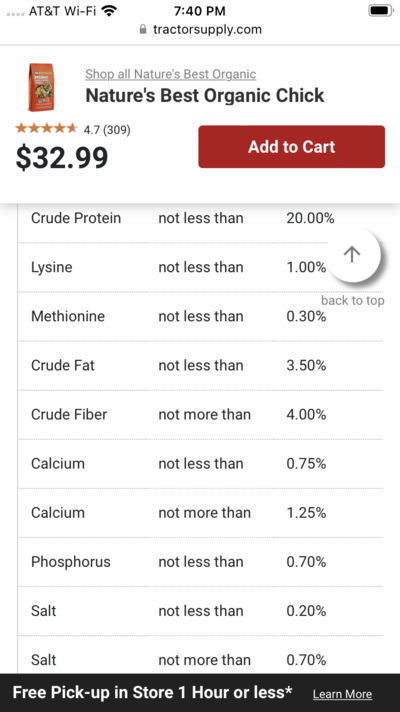Image resolution: width=400 pixels, height=712 pixels.
Task: Click the Add to Cart button
Action: pos(291,147)
